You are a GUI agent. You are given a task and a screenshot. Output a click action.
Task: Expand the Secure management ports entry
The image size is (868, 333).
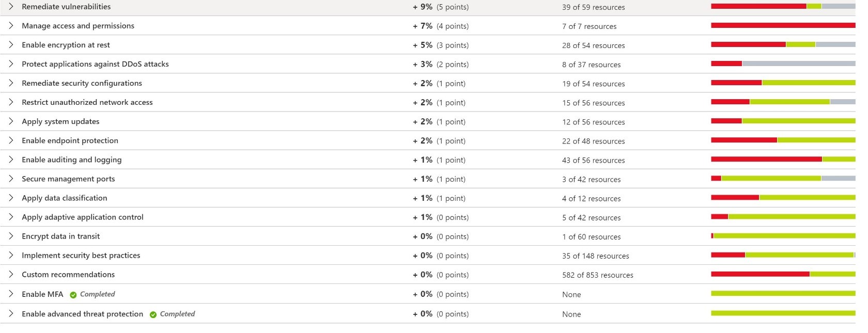[11, 179]
